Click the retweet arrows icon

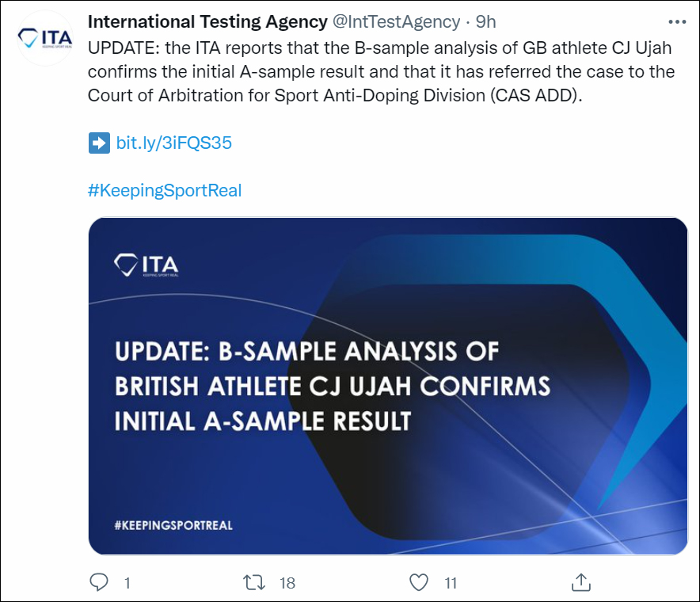[x=254, y=582]
